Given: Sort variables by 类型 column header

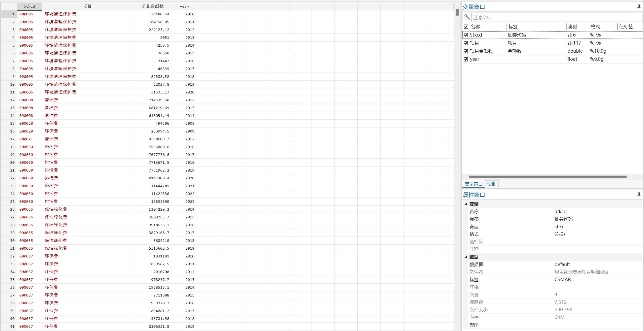Looking at the screenshot, I should tap(572, 26).
